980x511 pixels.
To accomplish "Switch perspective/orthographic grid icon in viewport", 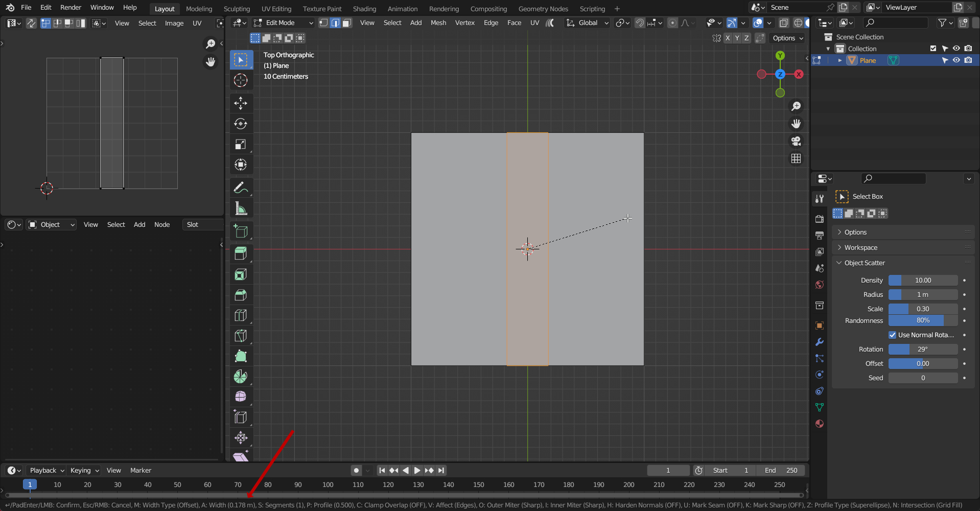I will (796, 158).
